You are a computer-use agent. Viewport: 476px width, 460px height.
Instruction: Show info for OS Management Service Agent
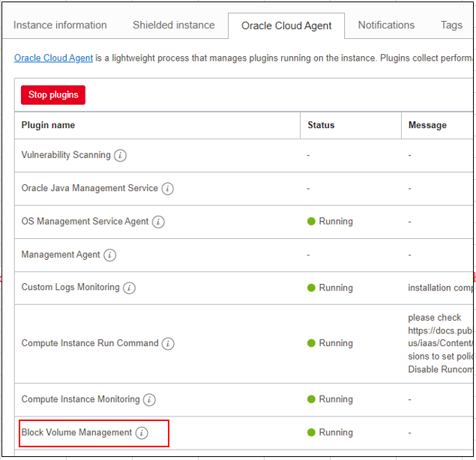[x=158, y=222]
